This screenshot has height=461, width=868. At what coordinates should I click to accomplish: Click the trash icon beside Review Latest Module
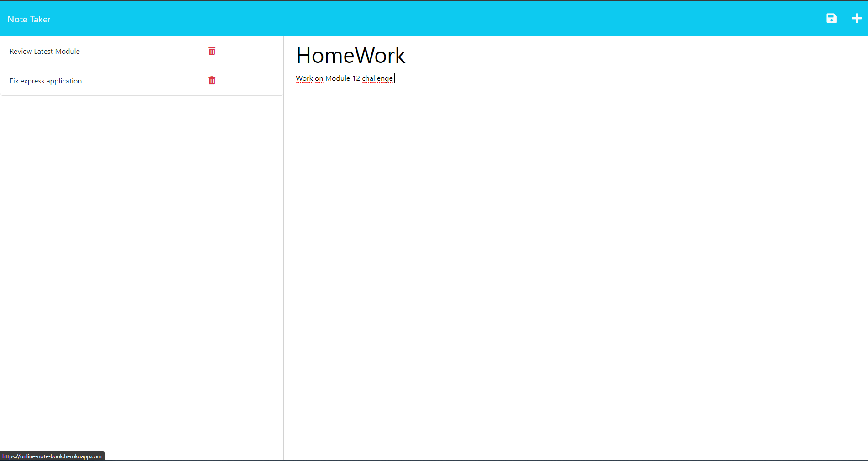click(x=211, y=51)
